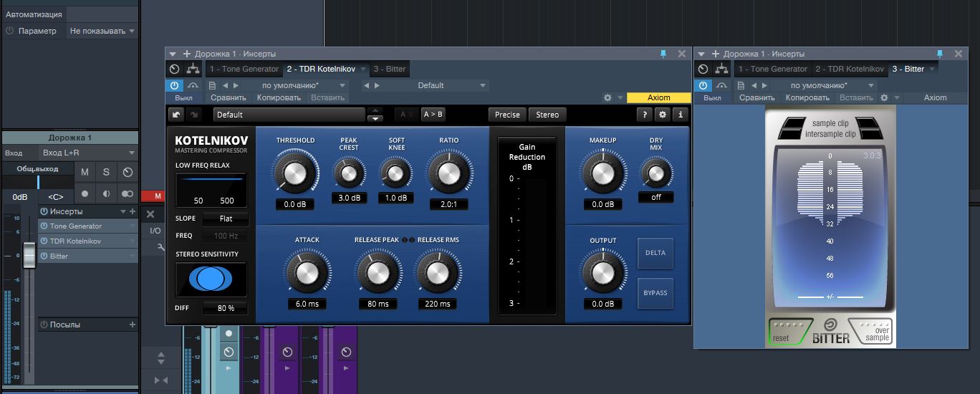Click the dial icon next to the Solo button
The image size is (980, 394).
click(128, 172)
